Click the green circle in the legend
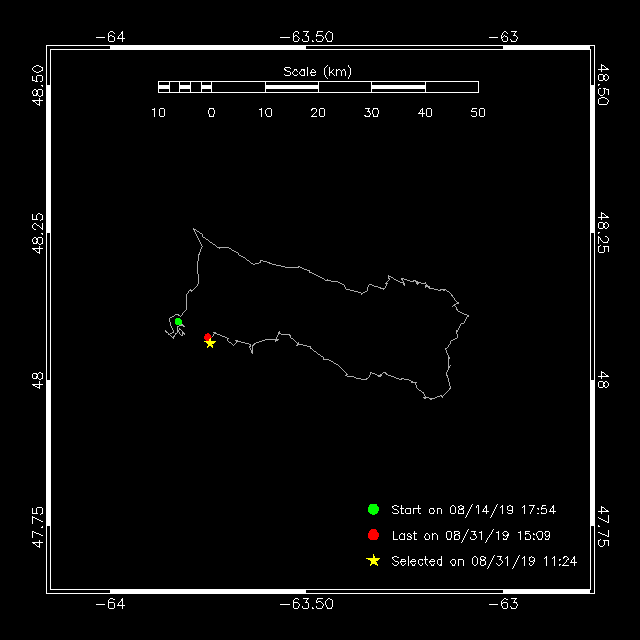640x640 pixels. [x=373, y=509]
